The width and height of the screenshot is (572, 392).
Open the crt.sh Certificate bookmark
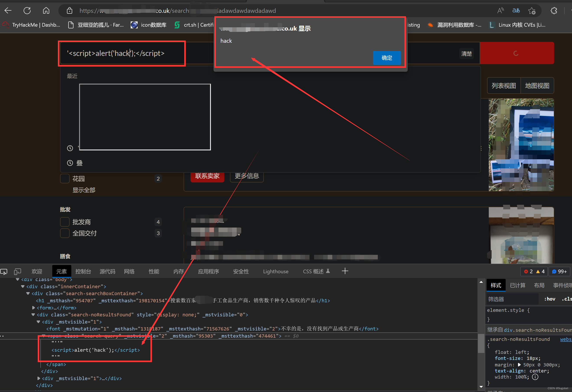click(194, 25)
